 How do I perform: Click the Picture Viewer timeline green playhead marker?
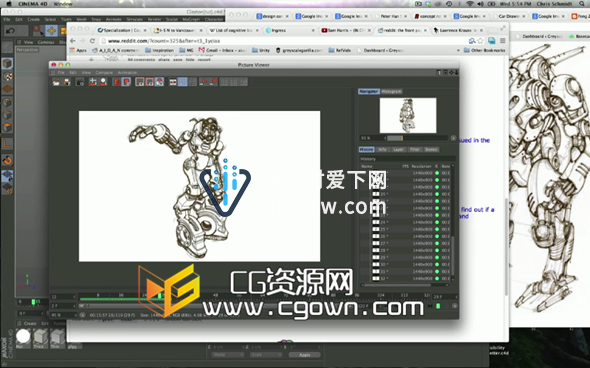pos(160,296)
